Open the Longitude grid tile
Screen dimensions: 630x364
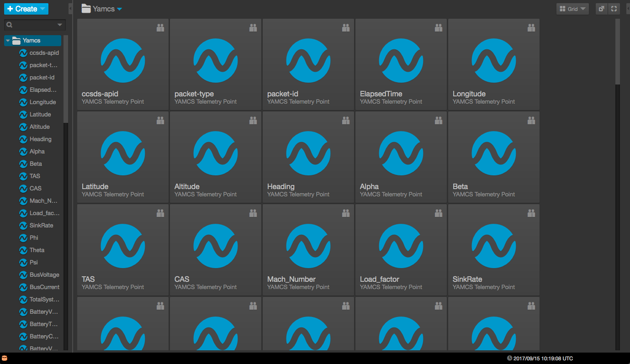click(494, 64)
